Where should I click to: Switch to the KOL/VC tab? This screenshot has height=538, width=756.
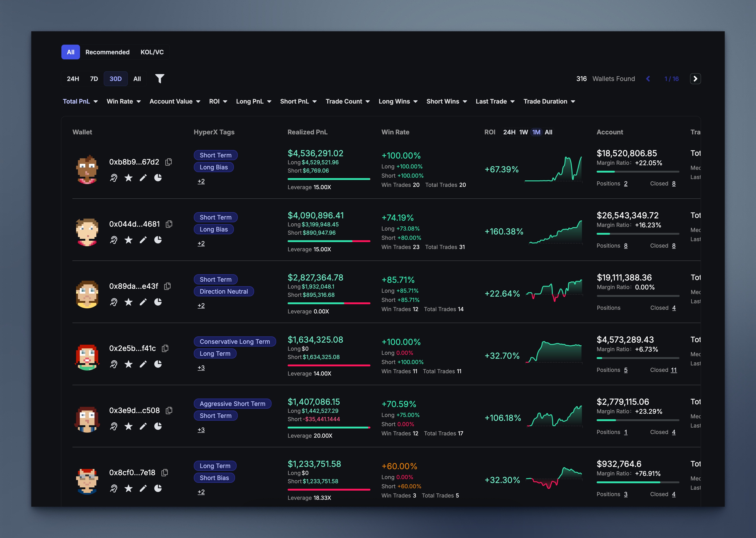point(152,52)
